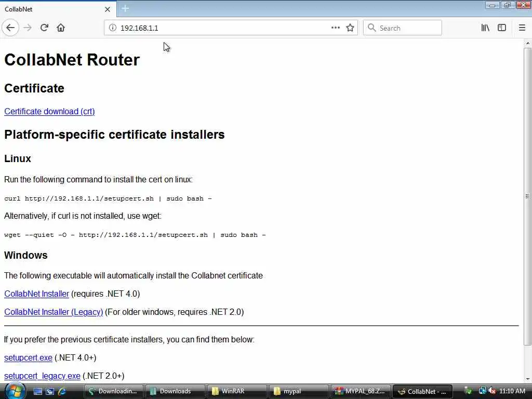The height and width of the screenshot is (399, 532).
Task: Click the scrollbar up arrow
Action: pyautogui.click(x=527, y=43)
